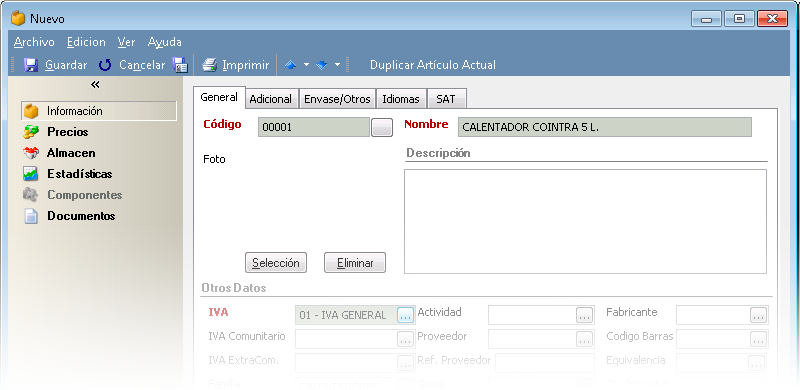Select Documentos in the sidebar
The width and height of the screenshot is (800, 390).
81,216
